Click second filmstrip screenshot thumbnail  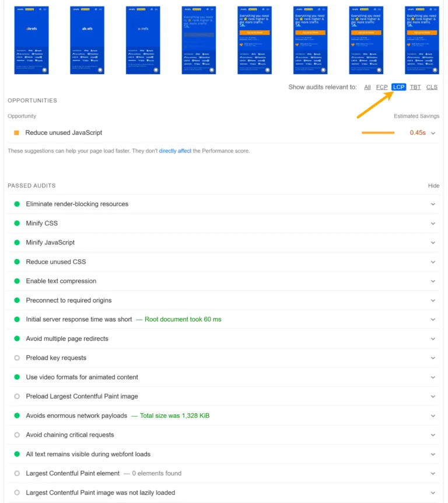(87, 40)
